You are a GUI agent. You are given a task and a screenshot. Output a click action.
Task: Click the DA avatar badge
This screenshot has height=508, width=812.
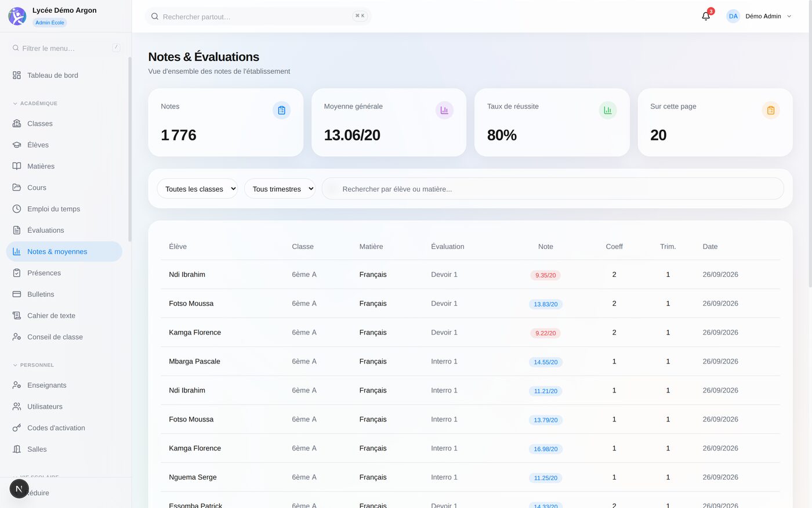[733, 16]
